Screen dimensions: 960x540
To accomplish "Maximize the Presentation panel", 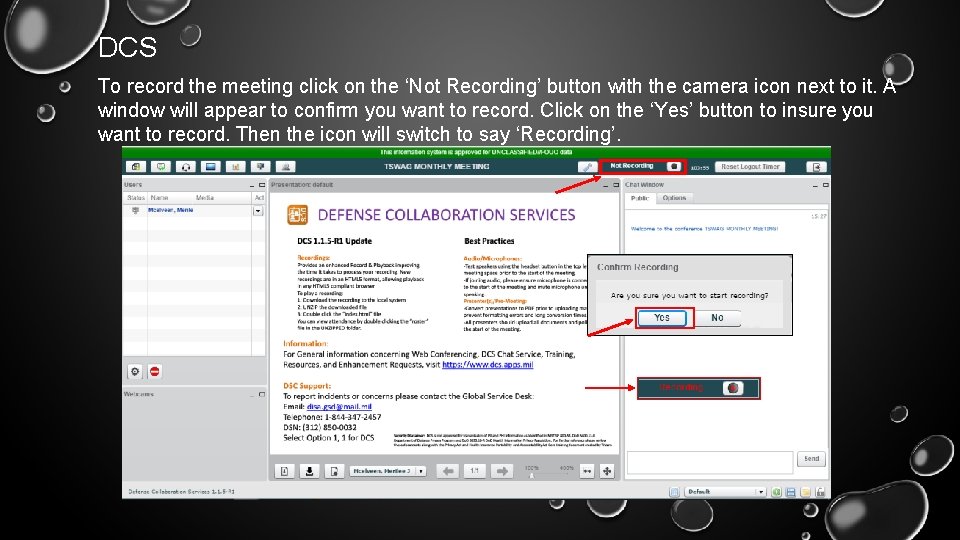I will [x=616, y=185].
